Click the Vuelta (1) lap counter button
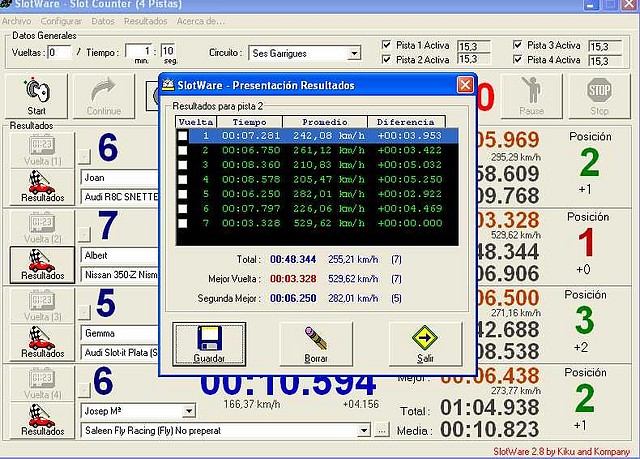Screen dimensions: 640x459 [x=42, y=150]
